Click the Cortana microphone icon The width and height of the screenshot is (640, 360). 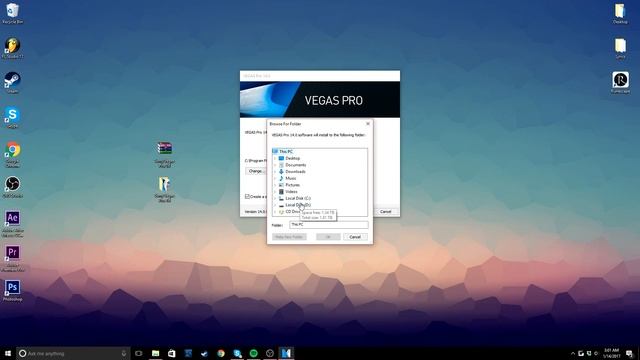coord(124,353)
